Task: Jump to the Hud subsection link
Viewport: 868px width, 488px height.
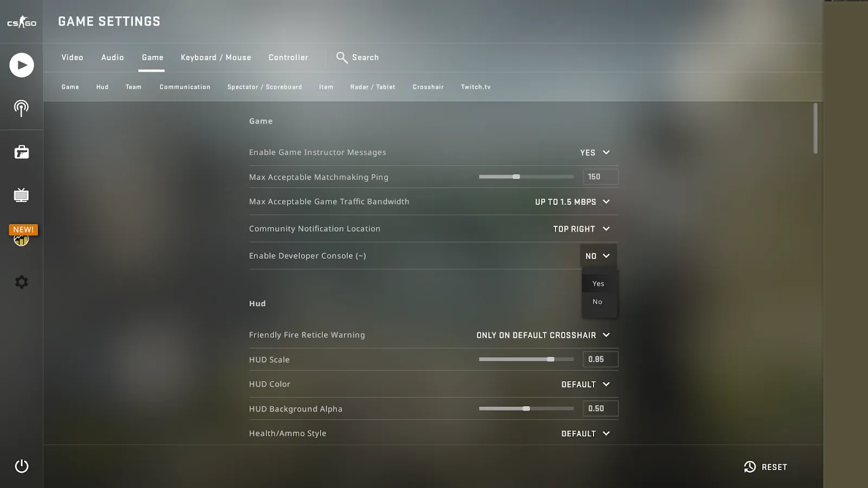Action: [103, 87]
